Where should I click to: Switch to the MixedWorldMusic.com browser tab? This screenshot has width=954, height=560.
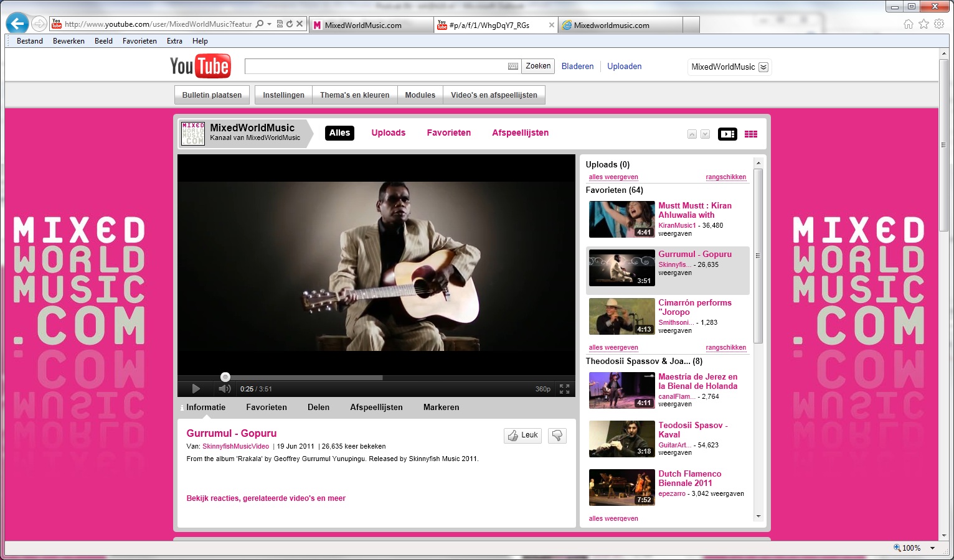click(371, 25)
